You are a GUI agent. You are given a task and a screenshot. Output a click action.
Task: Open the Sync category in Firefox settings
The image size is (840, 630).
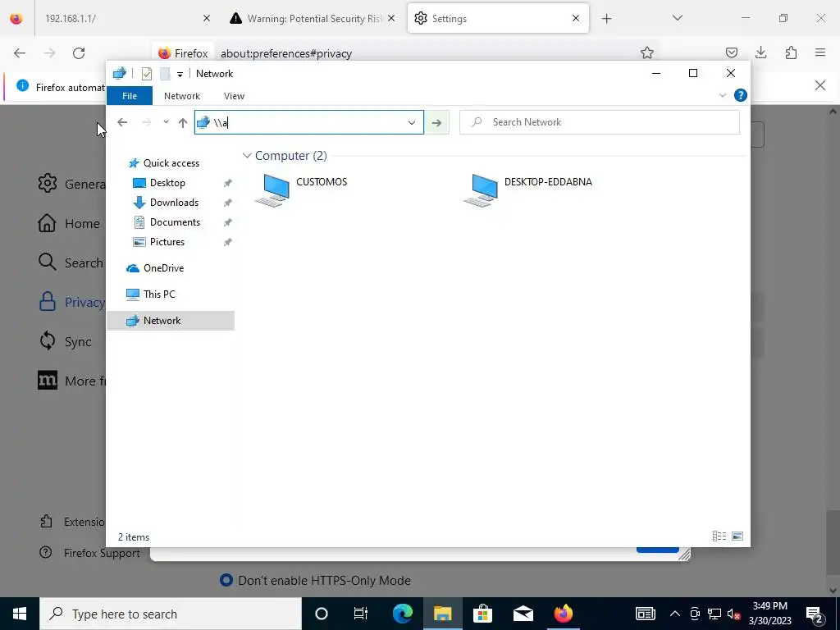pos(65,341)
